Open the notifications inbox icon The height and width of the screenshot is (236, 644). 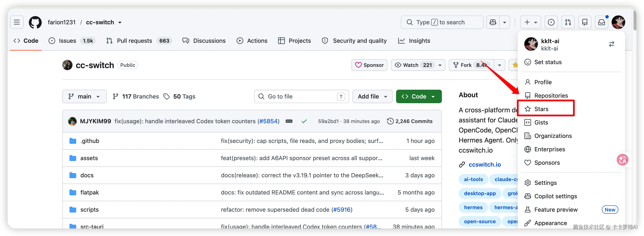602,22
